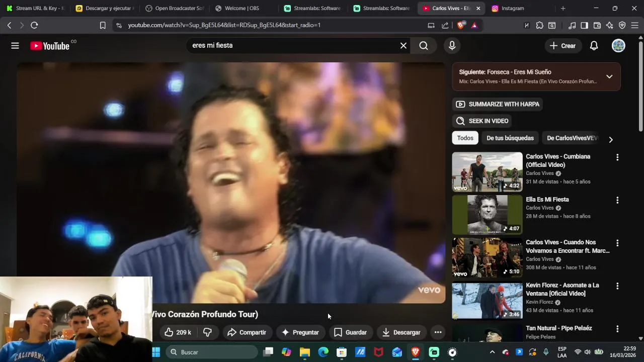This screenshot has height=362, width=644.
Task: Open a new browser tab
Action: click(x=563, y=9)
